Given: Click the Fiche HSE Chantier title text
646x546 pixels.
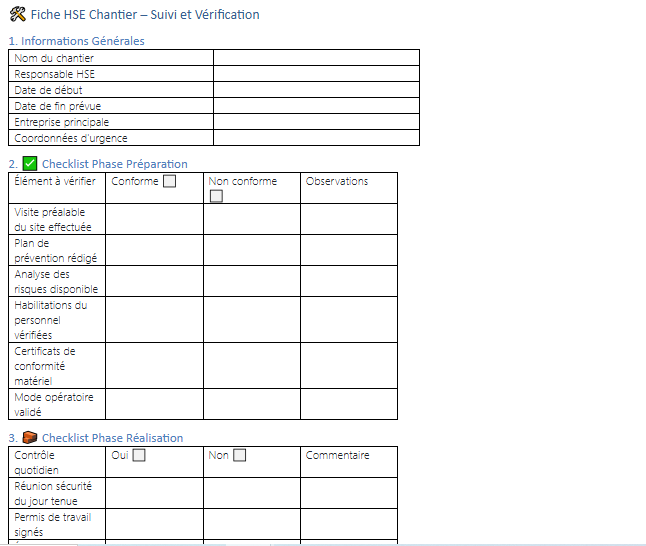Looking at the screenshot, I should pos(145,15).
